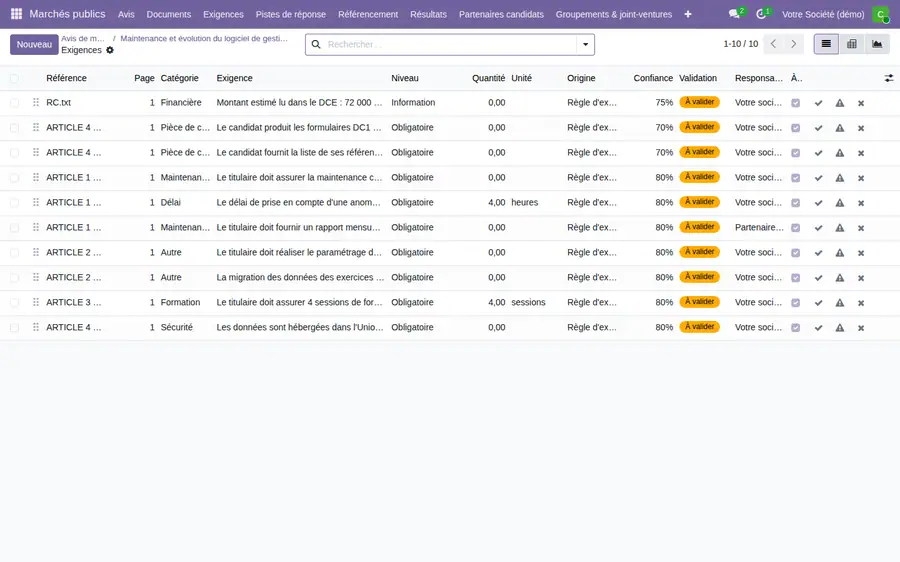Click the Marchés publics app title
Viewport: 900px width, 562px height.
pos(67,14)
